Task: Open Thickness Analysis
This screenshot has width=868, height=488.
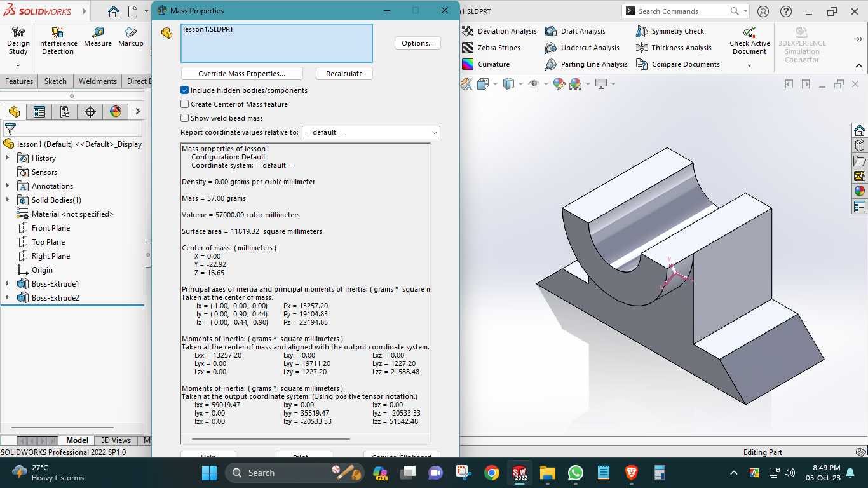Action: [674, 48]
